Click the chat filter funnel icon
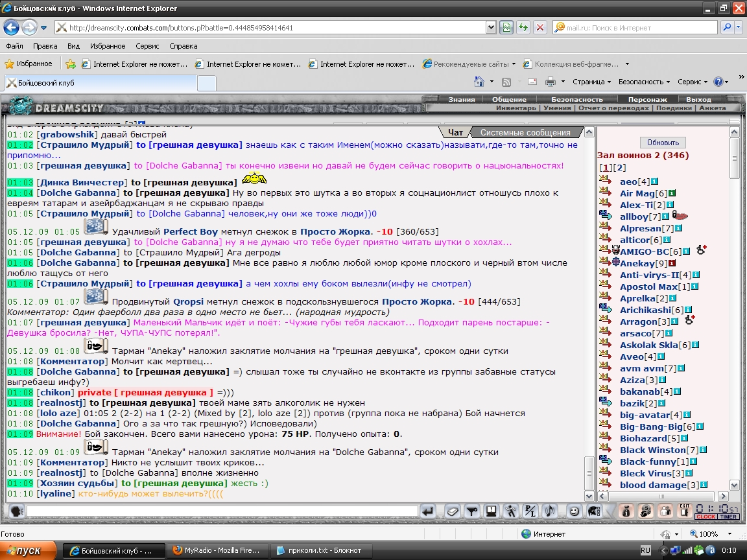Image resolution: width=747 pixels, height=560 pixels. click(472, 511)
